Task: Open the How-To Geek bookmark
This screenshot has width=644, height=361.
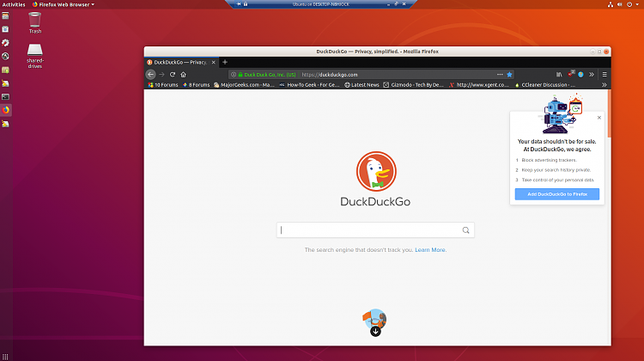Action: [309, 85]
